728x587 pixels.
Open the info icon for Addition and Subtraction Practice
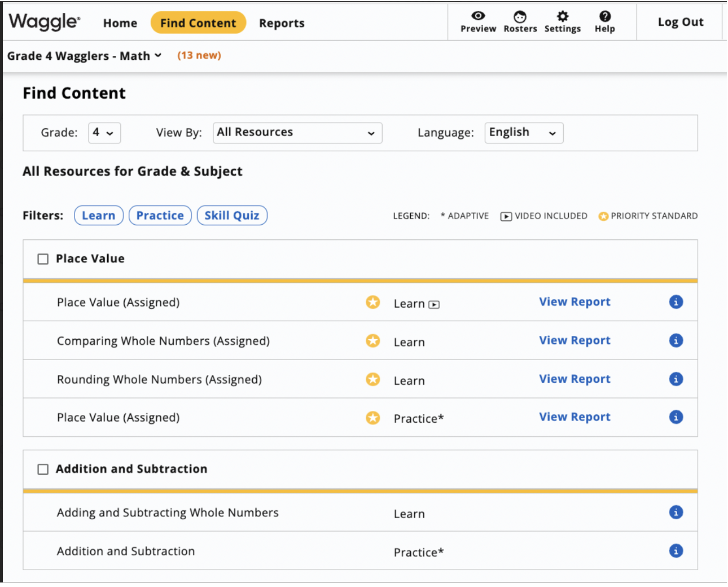(676, 550)
